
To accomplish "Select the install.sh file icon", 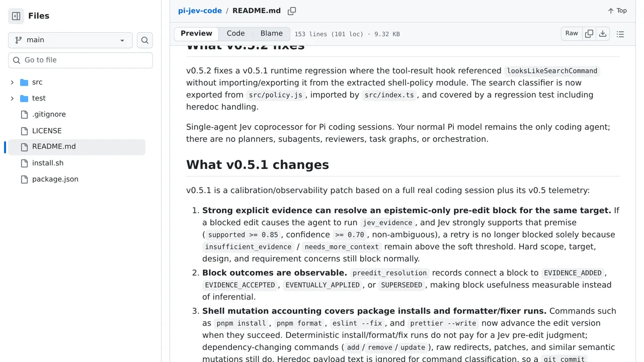I will [24, 163].
